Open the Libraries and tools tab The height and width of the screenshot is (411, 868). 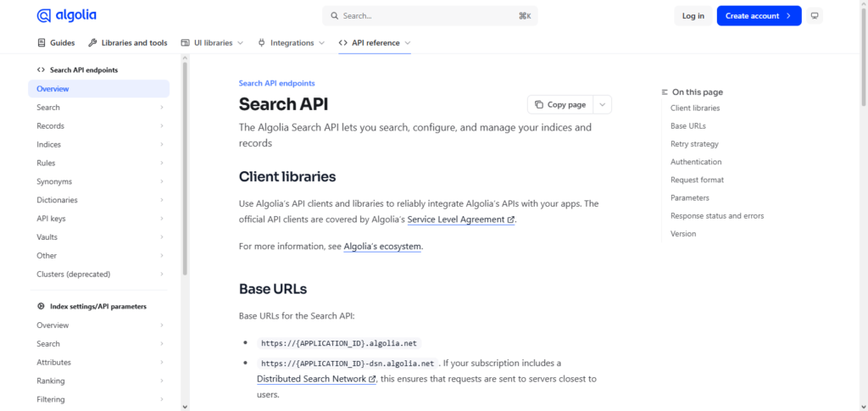(128, 42)
